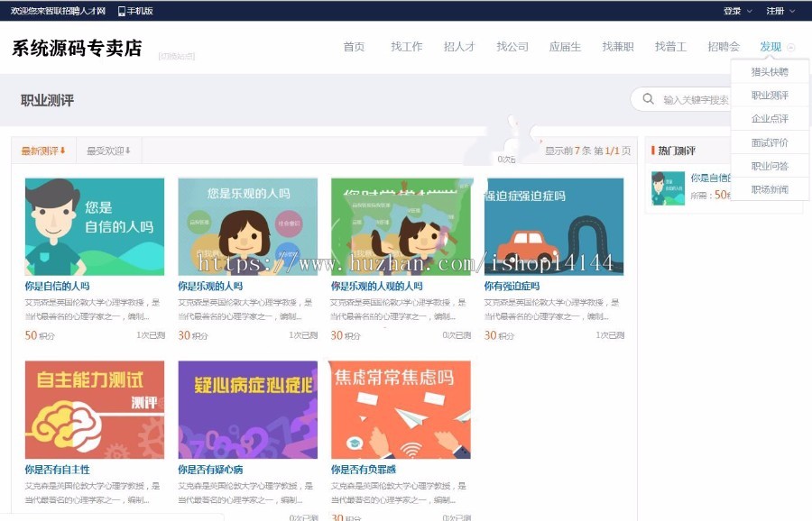This screenshot has width=812, height=521.
Task: Click the 欢迎您来智联招聘人才网 welcome text
Action: point(58,11)
